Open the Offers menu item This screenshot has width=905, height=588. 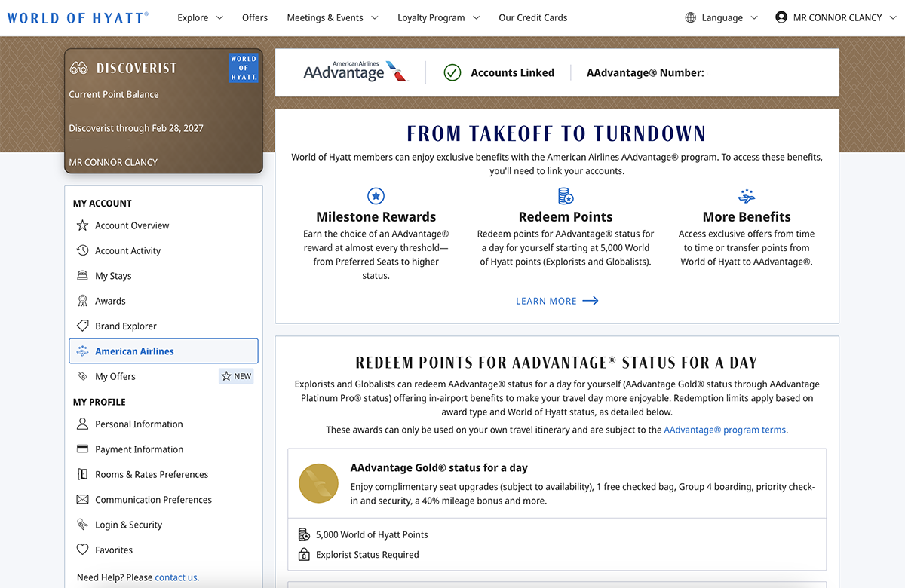tap(255, 17)
